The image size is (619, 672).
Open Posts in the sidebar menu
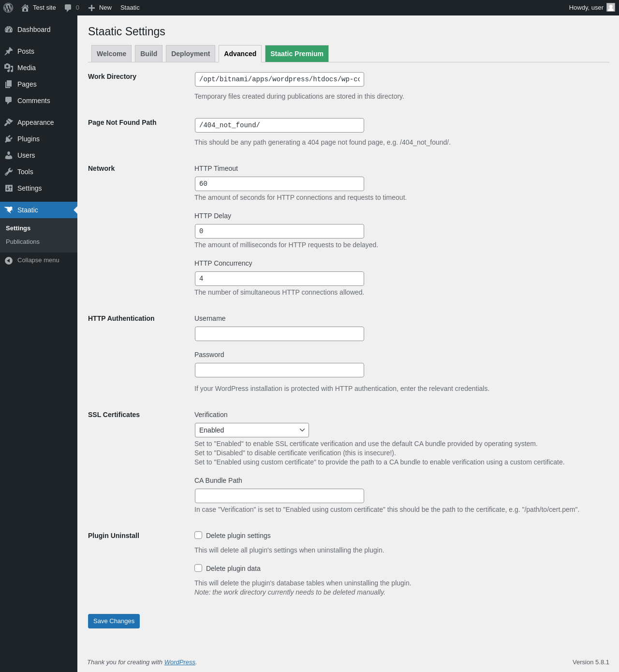(x=39, y=51)
